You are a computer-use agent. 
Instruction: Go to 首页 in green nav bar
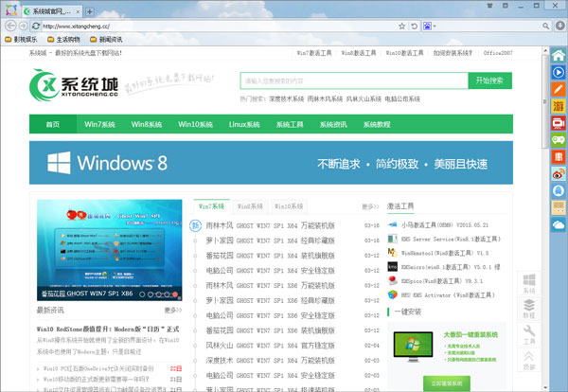[53, 124]
